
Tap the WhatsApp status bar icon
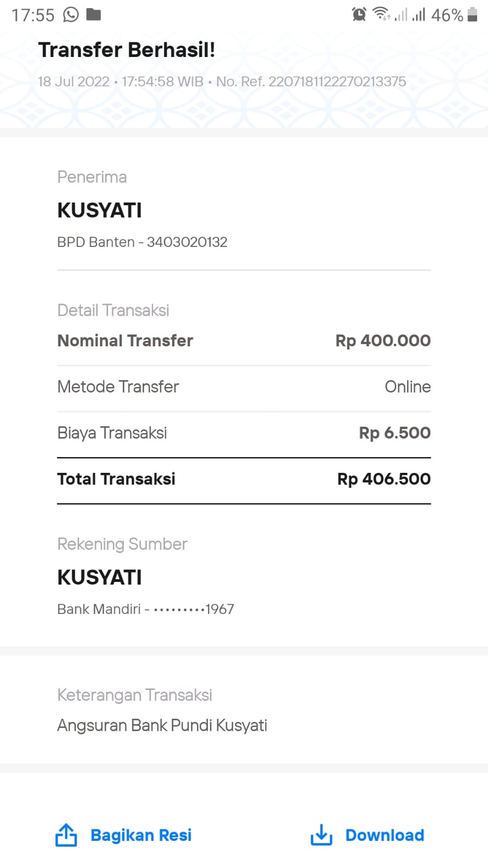pos(71,15)
